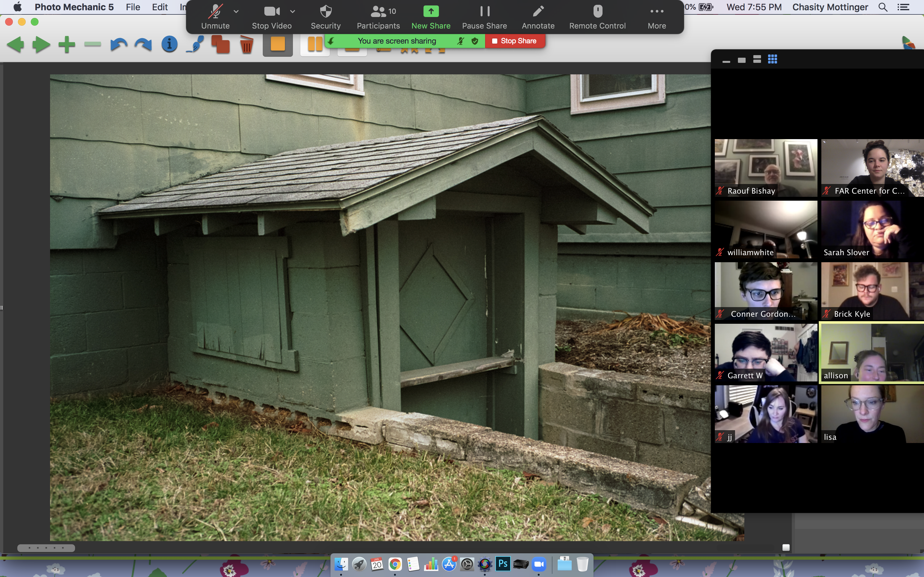The width and height of the screenshot is (924, 577).
Task: Click New Share button in Zoom toolbar
Action: click(431, 17)
